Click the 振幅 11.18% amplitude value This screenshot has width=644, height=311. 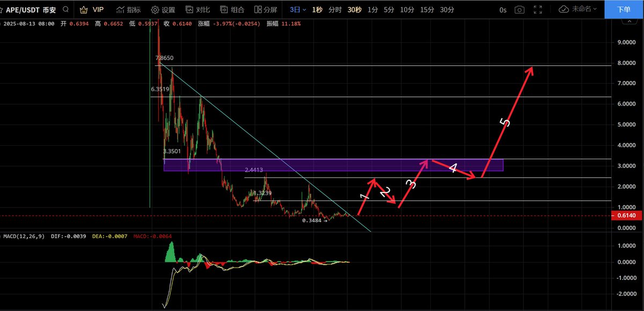(x=284, y=24)
